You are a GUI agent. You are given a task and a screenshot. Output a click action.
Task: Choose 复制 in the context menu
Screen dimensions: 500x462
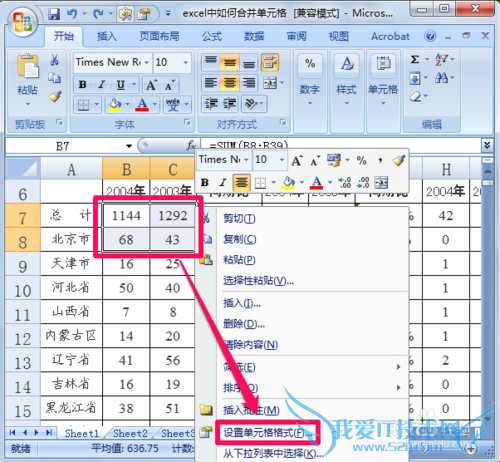pyautogui.click(x=239, y=239)
